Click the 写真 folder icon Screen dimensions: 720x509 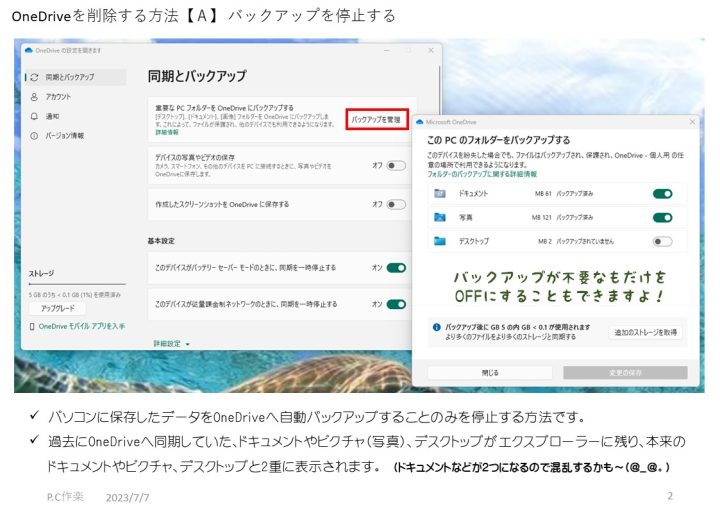point(440,217)
